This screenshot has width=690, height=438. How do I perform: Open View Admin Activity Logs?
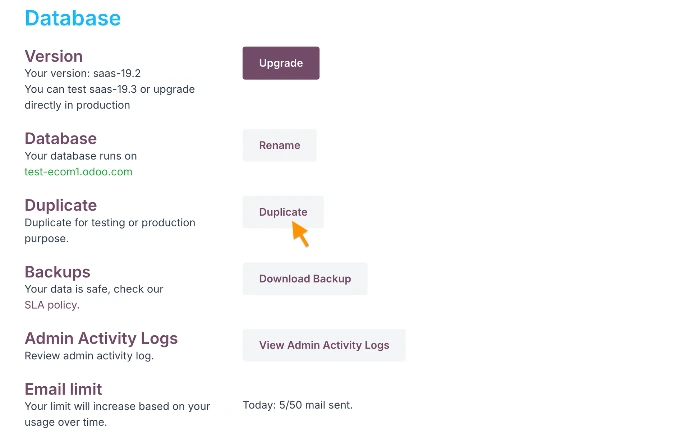pyautogui.click(x=324, y=345)
